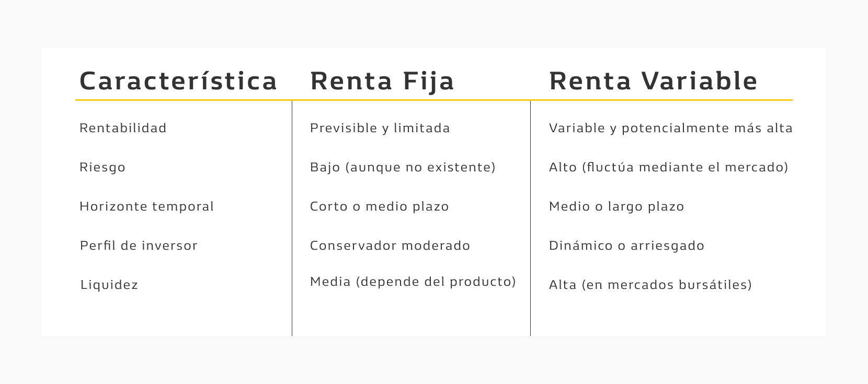This screenshot has height=384, width=868.
Task: Select "Alta (en mercados bursátiles)" cell
Action: coord(650,285)
